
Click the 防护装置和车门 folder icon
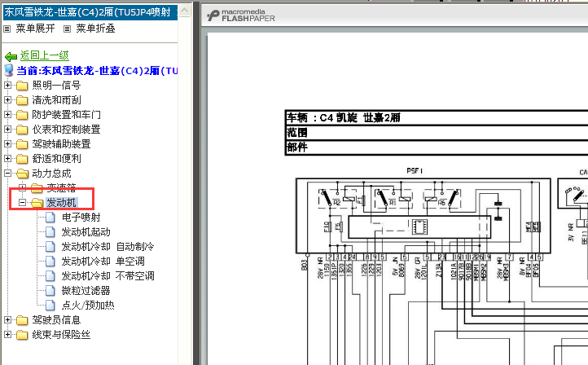[x=22, y=115]
